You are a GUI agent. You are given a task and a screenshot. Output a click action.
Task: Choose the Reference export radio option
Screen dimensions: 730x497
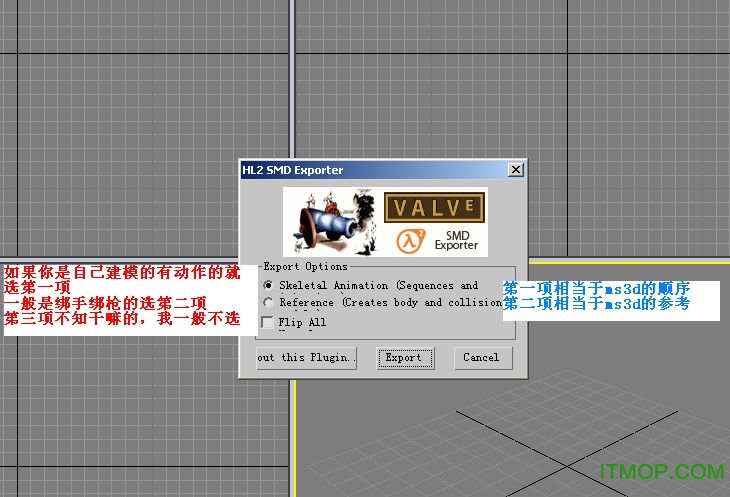pos(268,302)
